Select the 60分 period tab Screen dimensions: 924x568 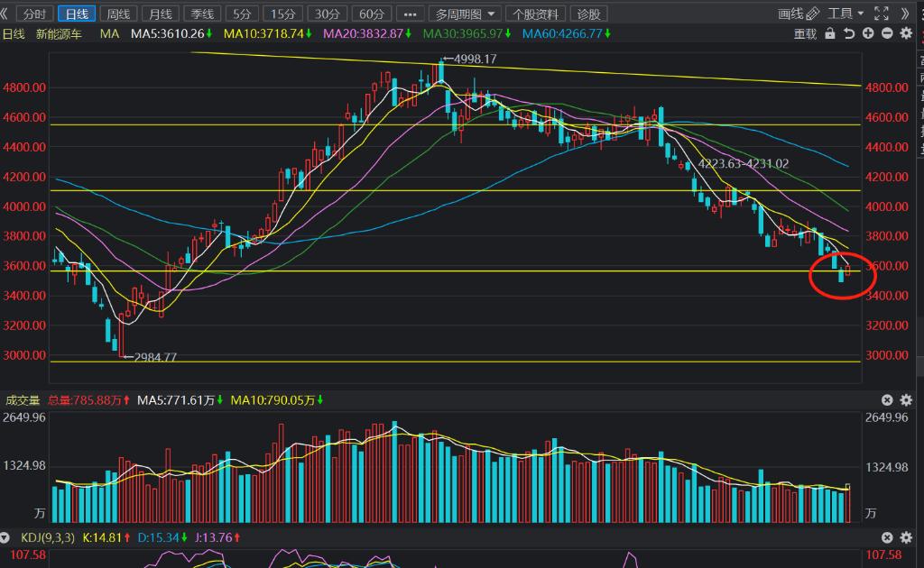pos(370,14)
